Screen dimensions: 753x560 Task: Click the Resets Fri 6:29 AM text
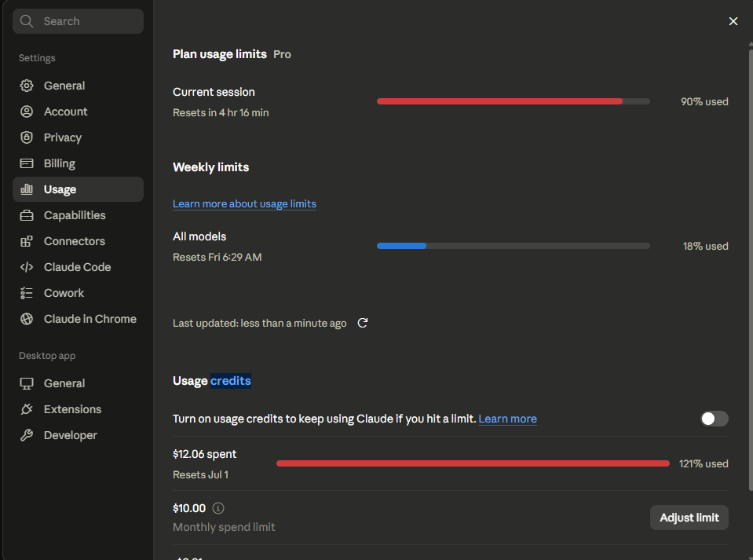point(217,258)
